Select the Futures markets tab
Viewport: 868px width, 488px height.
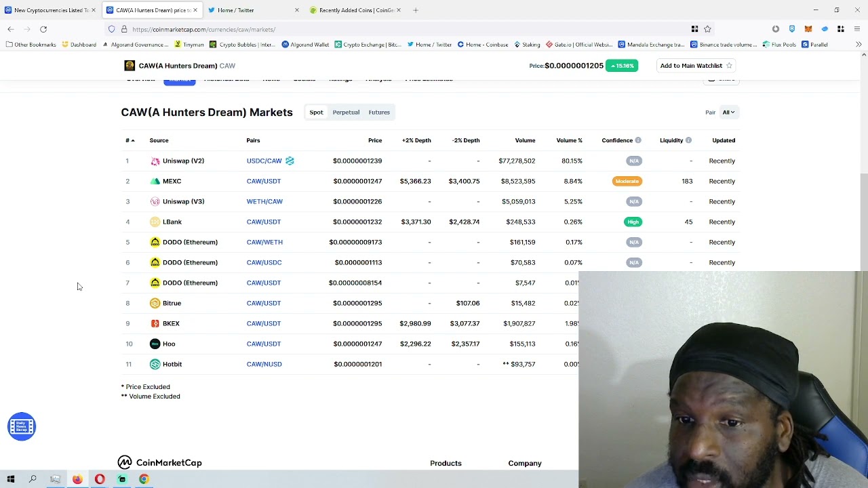(x=379, y=113)
